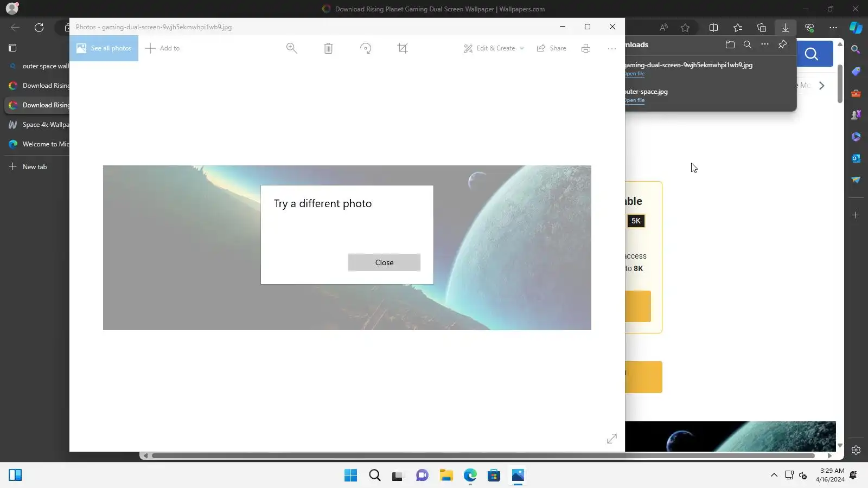The height and width of the screenshot is (488, 868).
Task: Open Edge Collections
Action: pos(762,28)
